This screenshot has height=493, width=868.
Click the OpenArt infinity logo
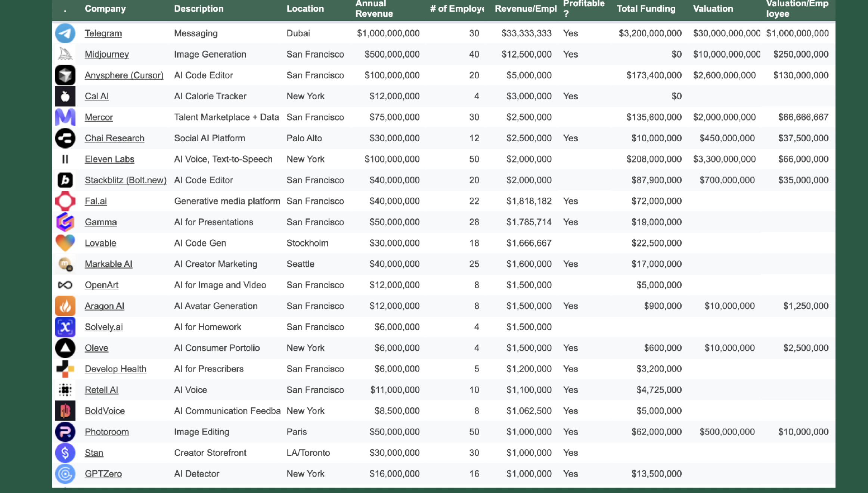click(x=65, y=285)
